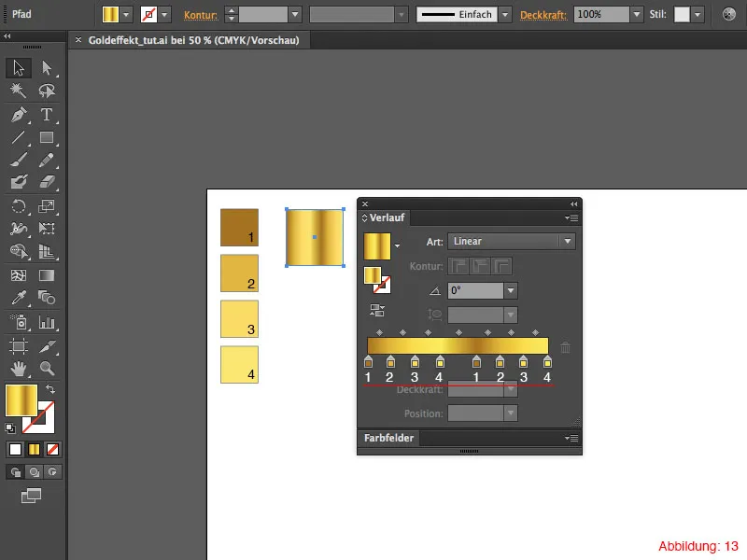Select the Warp/Width tool
747x560 pixels.
pyautogui.click(x=19, y=229)
